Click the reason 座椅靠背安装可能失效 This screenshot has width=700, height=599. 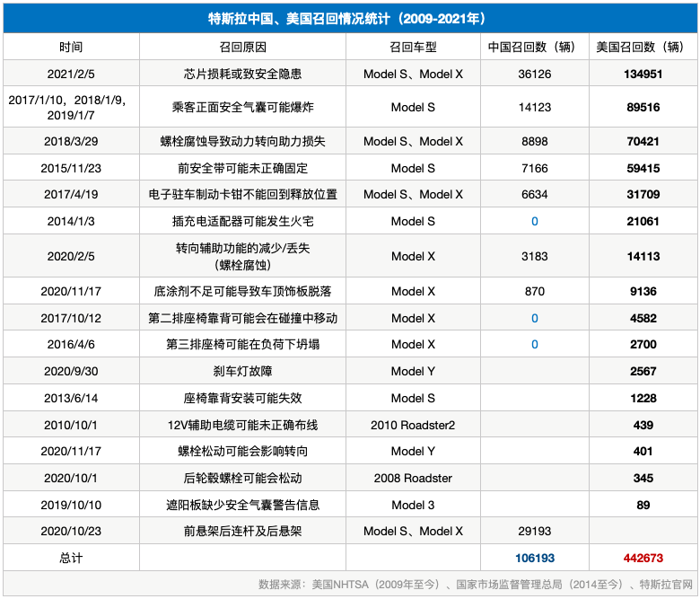coord(242,398)
